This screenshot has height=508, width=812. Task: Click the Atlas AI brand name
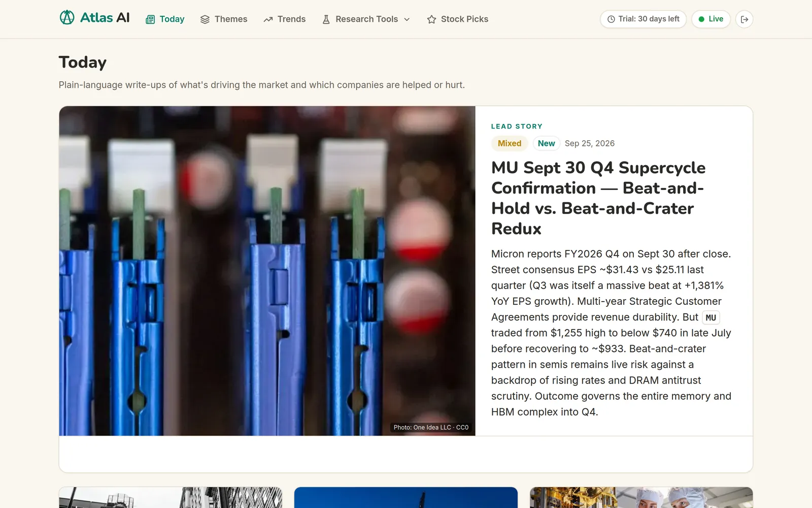pos(105,18)
